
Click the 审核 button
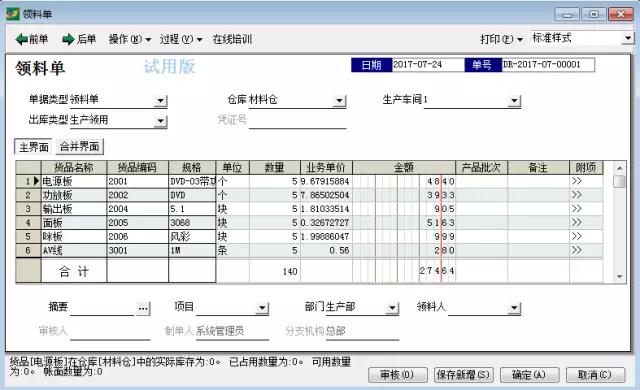398,375
